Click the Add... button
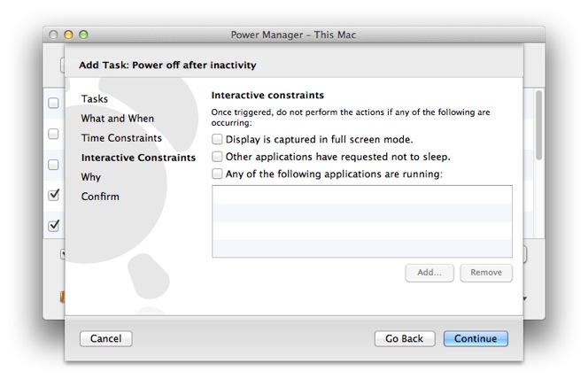The width and height of the screenshot is (588, 379). 429,273
